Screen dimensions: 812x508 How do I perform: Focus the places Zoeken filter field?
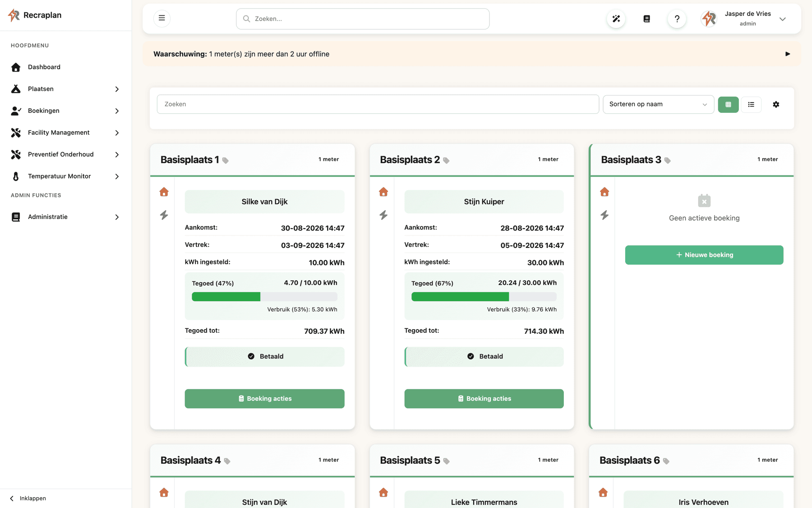click(378, 104)
